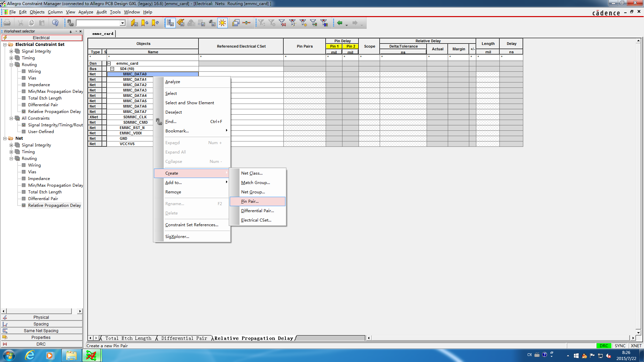
Task: Open the Spacing worksheet section
Action: tap(41, 324)
